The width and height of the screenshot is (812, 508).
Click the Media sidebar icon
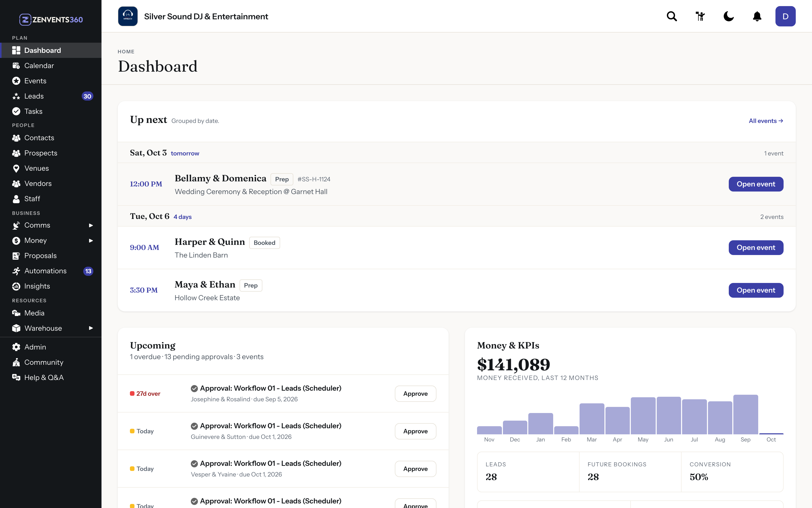point(16,313)
